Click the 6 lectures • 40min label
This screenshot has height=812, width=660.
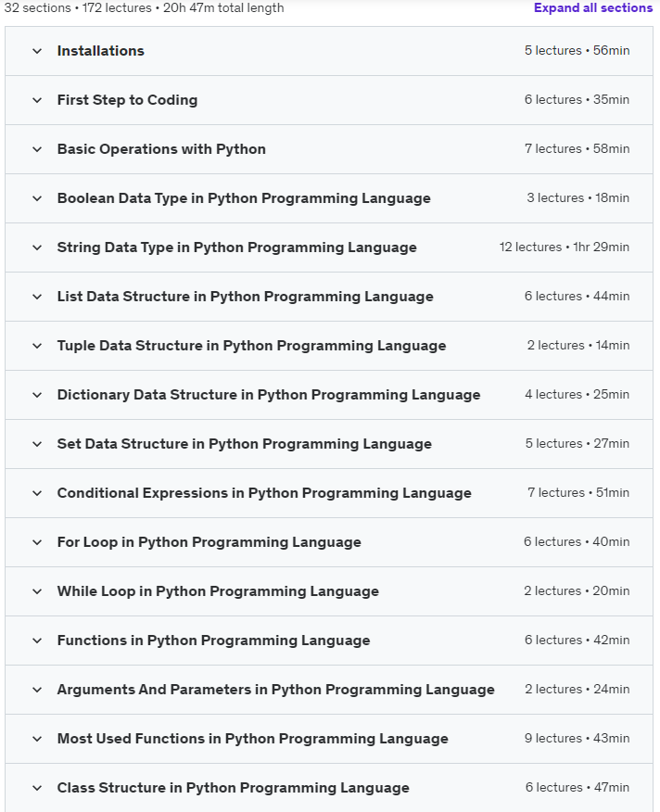point(577,542)
